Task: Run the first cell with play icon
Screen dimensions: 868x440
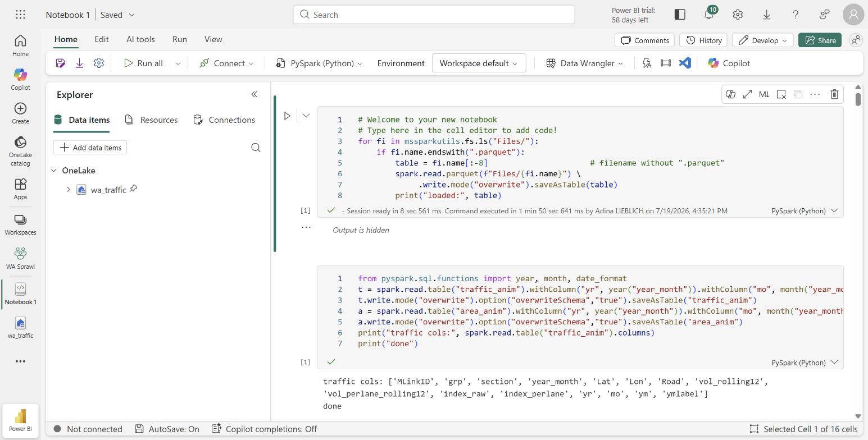Action: tap(287, 116)
